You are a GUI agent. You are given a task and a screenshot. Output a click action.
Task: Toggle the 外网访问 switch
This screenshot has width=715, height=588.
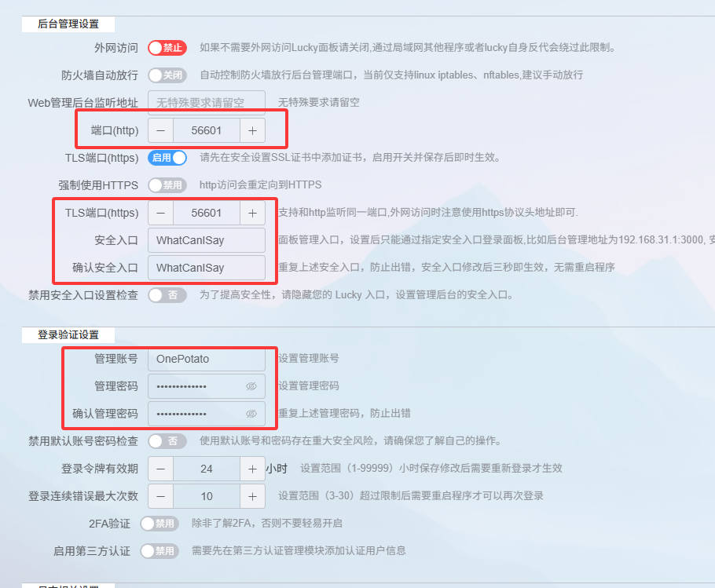(x=167, y=48)
